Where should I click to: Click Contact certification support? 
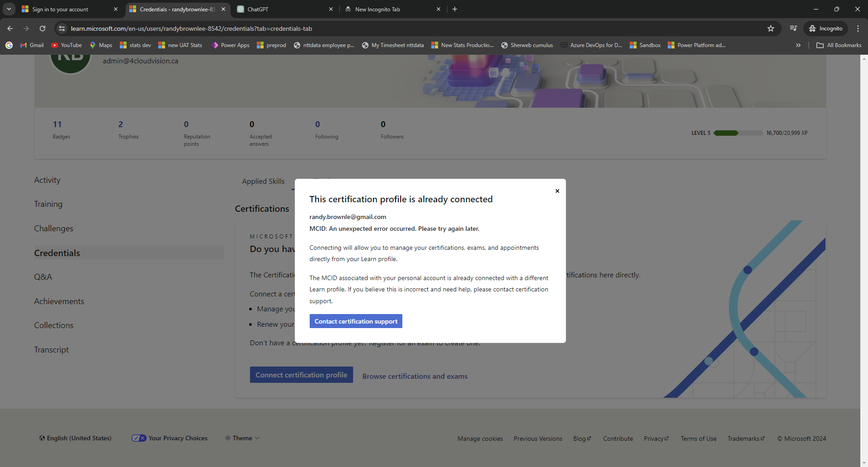[355, 321]
